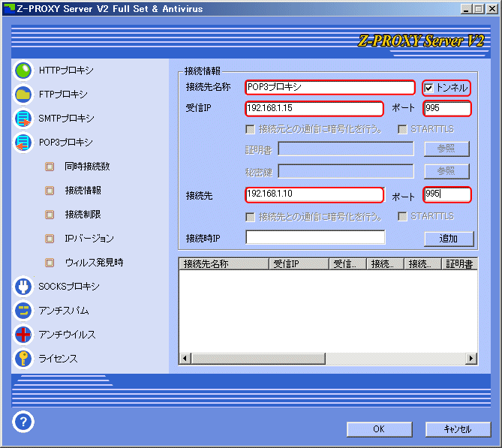Enable 接続元との通信に暗号化を行う checkbox
Image resolution: width=502 pixels, height=448 pixels.
coord(250,129)
